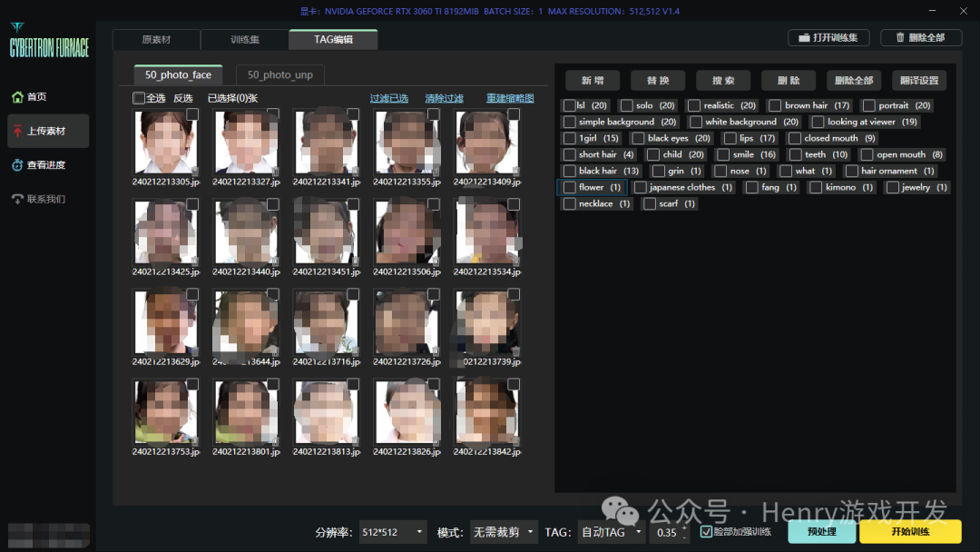Check the brown hair (17) tag
The image size is (980, 552).
[775, 105]
